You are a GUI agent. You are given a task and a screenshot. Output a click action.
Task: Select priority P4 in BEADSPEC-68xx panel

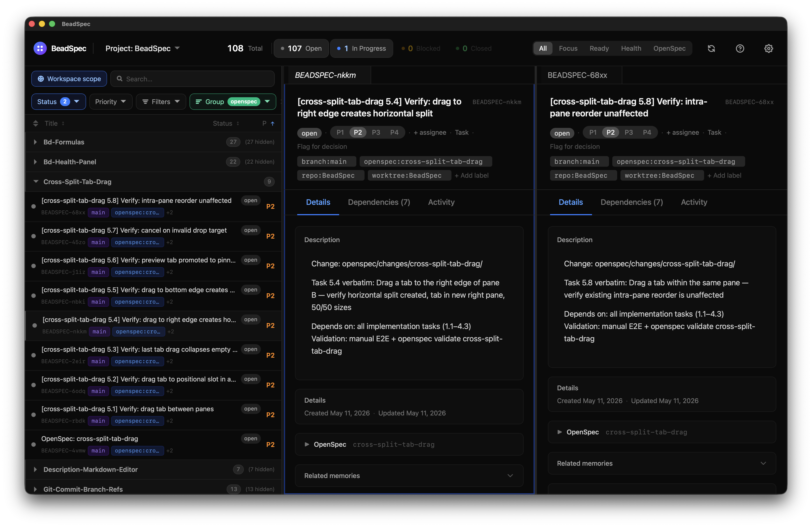pos(647,132)
